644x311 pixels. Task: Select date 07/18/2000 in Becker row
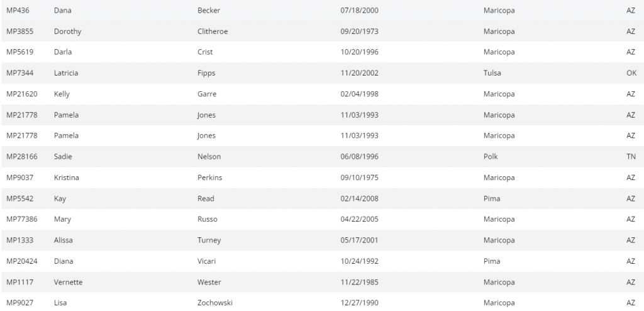(359, 11)
